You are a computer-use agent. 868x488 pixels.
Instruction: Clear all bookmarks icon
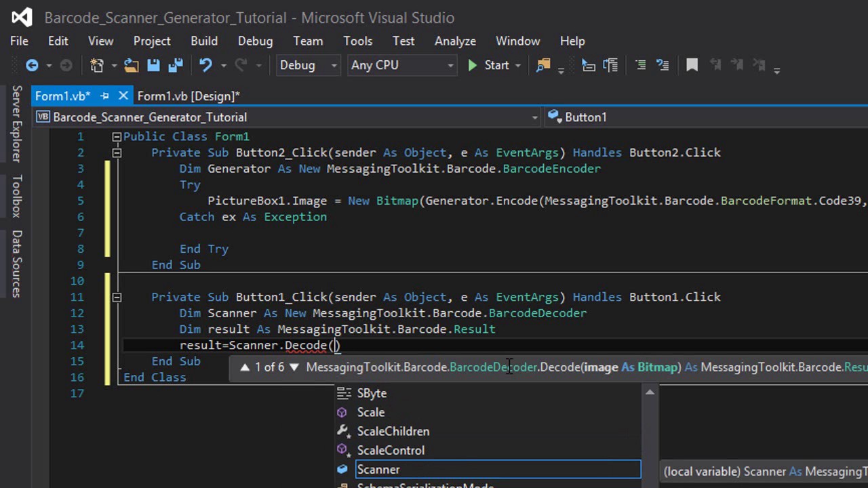pos(759,65)
